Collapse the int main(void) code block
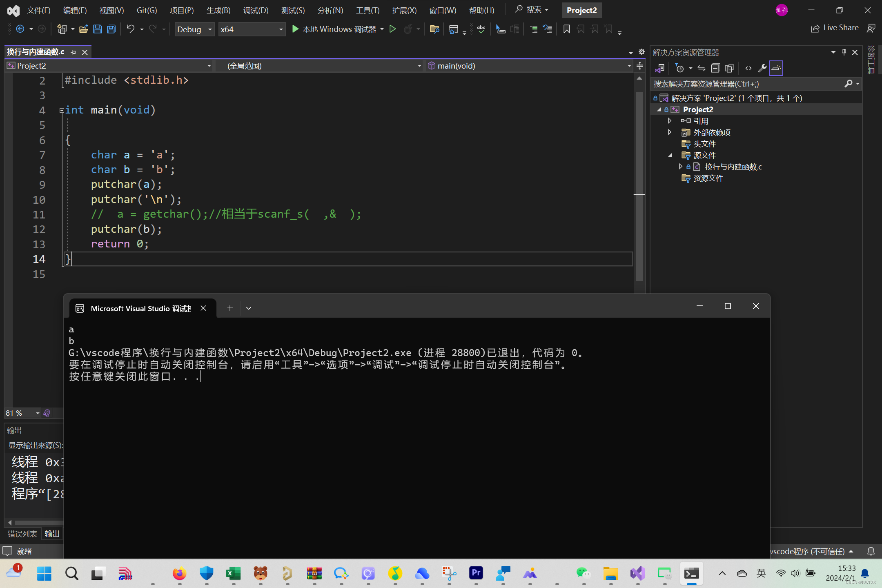The height and width of the screenshot is (588, 882). [62, 110]
